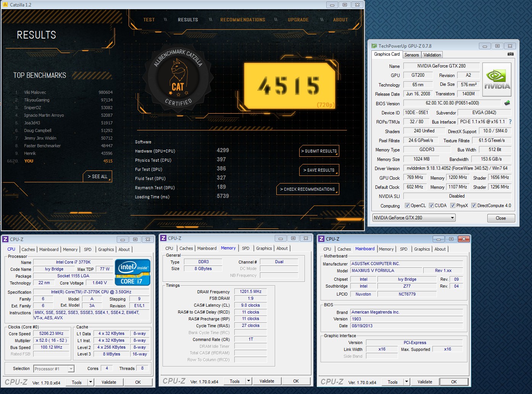Click Tools button in CPU tab window
This screenshot has height=394, width=532.
(x=77, y=382)
